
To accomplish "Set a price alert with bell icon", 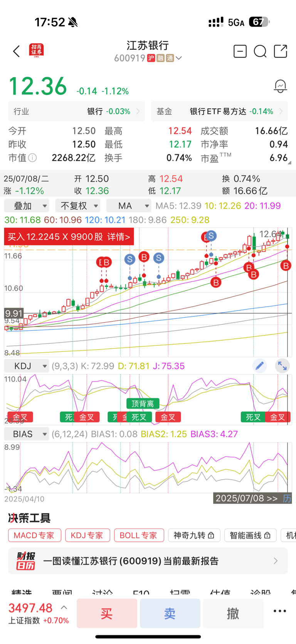I will [280, 86].
